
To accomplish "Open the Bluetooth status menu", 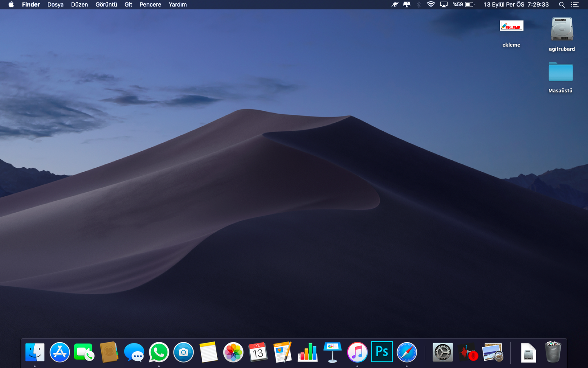I will tap(419, 4).
